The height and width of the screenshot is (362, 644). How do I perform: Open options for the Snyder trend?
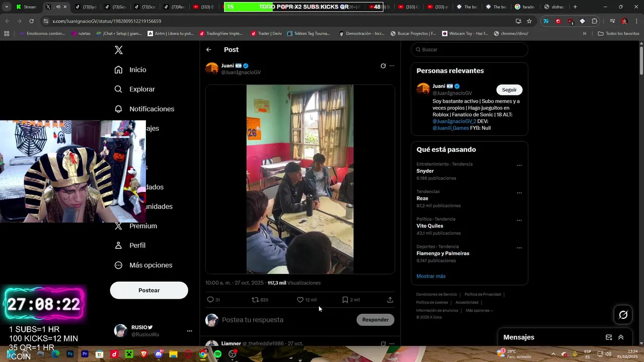(519, 165)
